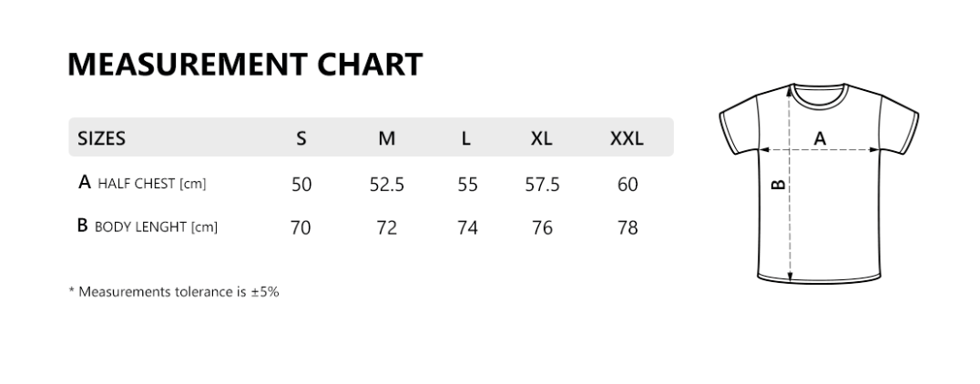980x384 pixels.
Task: Click the SIZES header cell
Action: 102,138
